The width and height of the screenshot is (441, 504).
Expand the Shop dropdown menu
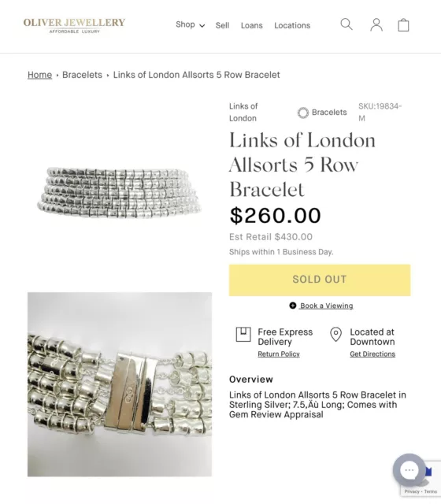point(190,24)
